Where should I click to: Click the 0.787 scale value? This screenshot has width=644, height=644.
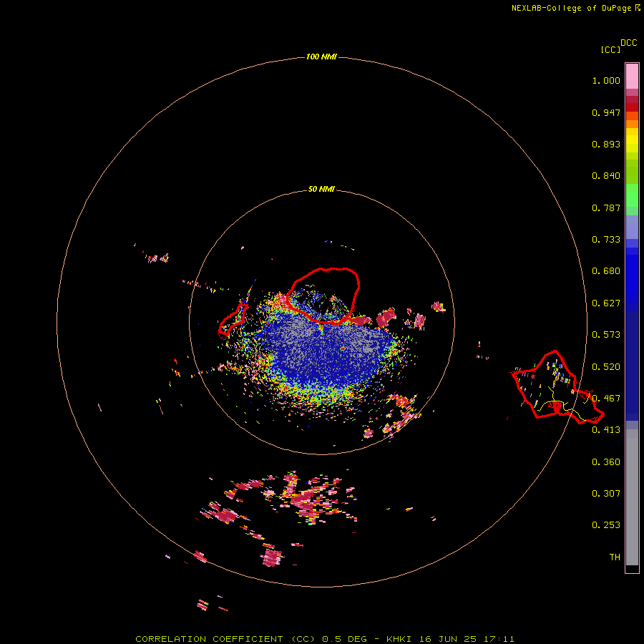click(606, 208)
